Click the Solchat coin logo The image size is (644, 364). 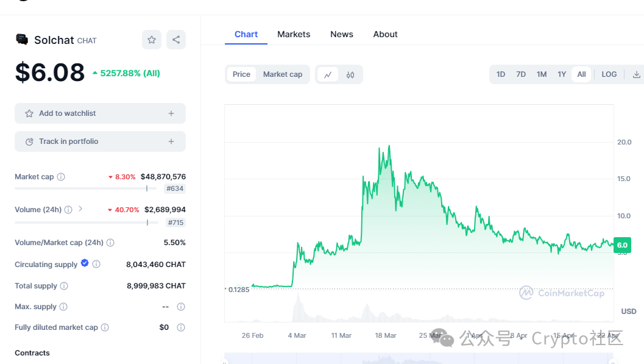point(22,40)
